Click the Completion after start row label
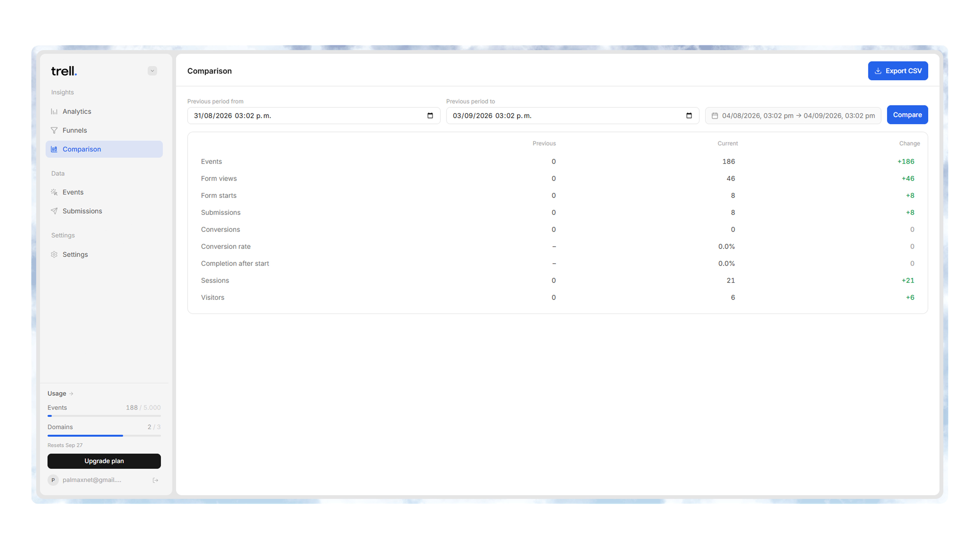The width and height of the screenshot is (980, 549). 235,264
